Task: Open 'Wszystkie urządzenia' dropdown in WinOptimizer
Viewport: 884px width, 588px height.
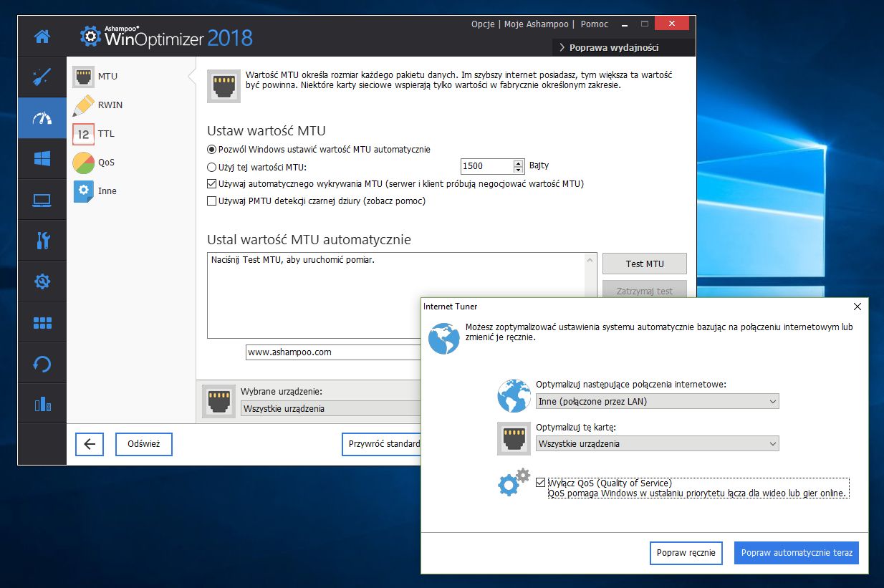Action: pos(330,408)
